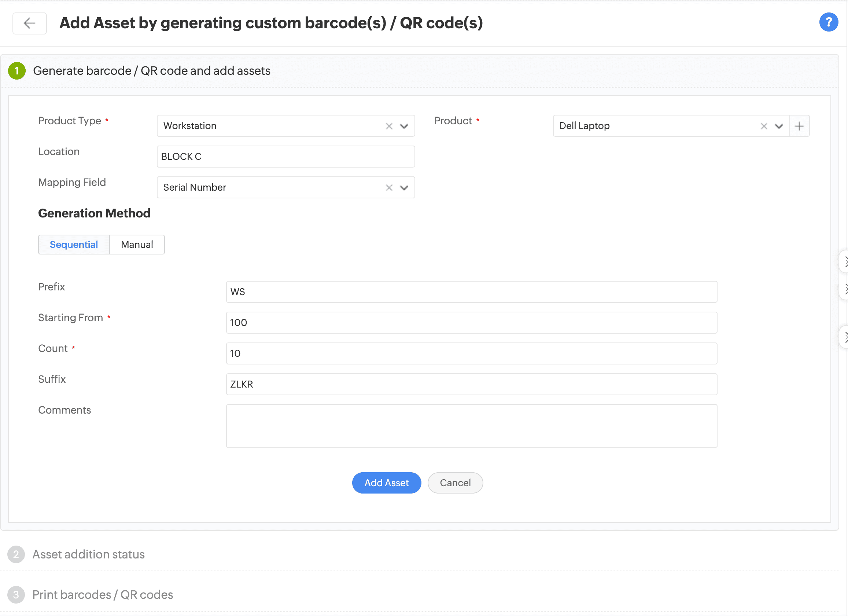The width and height of the screenshot is (848, 616).
Task: Click the Location field showing BLOCK C
Action: coord(285,157)
